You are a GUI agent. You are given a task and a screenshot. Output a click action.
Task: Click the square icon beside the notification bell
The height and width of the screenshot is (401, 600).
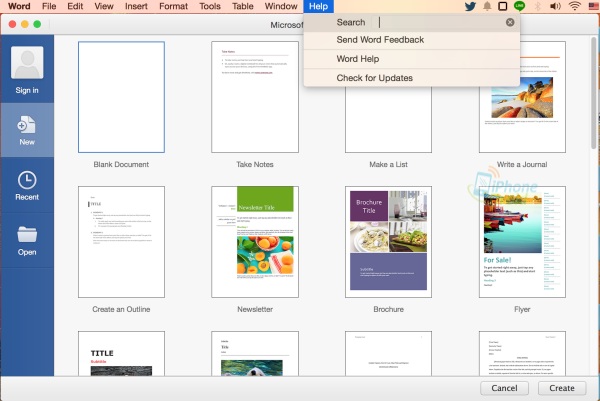click(x=503, y=6)
